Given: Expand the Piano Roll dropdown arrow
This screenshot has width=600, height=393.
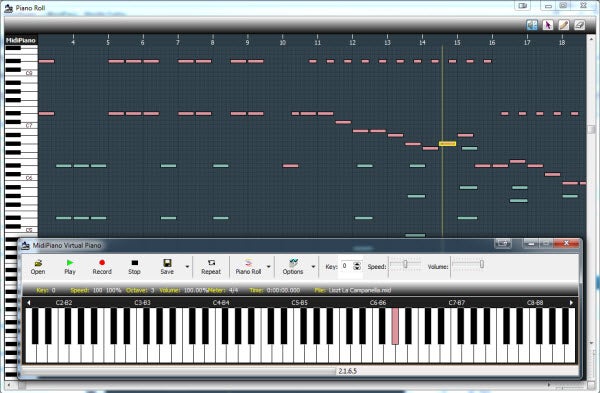Looking at the screenshot, I should 268,267.
